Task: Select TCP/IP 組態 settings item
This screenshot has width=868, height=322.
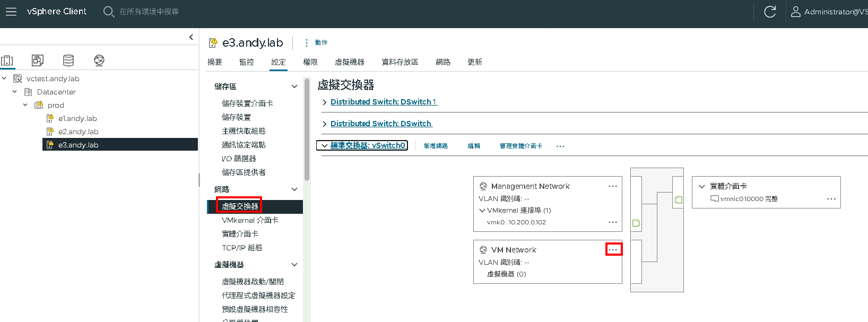Action: coord(242,248)
